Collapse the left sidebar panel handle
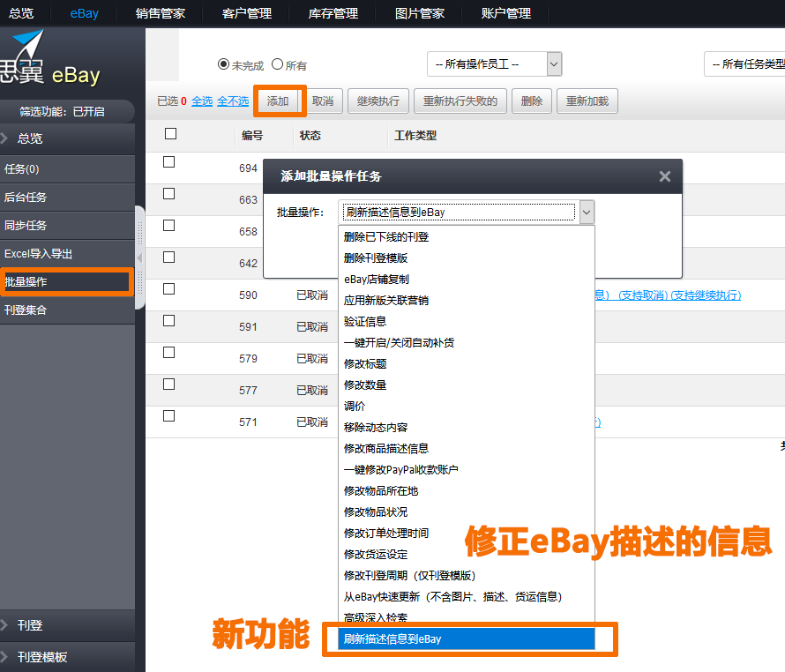Viewport: 785px width, 672px height. point(139,258)
